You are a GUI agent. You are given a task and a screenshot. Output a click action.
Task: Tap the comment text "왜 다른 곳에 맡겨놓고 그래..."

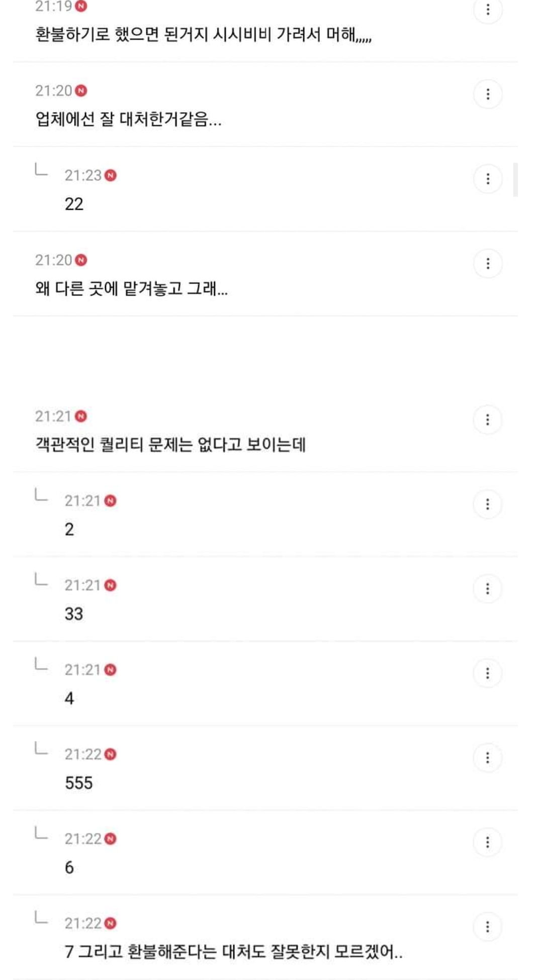coord(131,289)
